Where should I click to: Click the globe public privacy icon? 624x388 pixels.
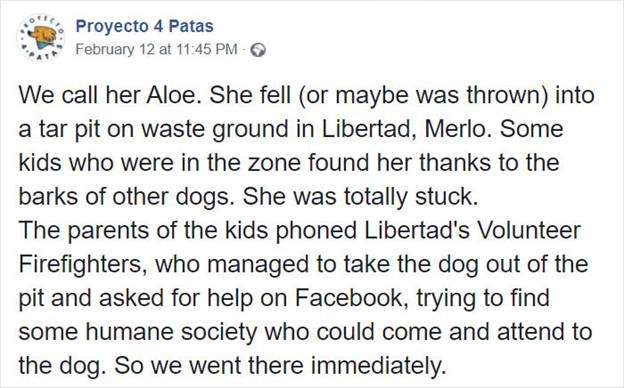coord(259,50)
